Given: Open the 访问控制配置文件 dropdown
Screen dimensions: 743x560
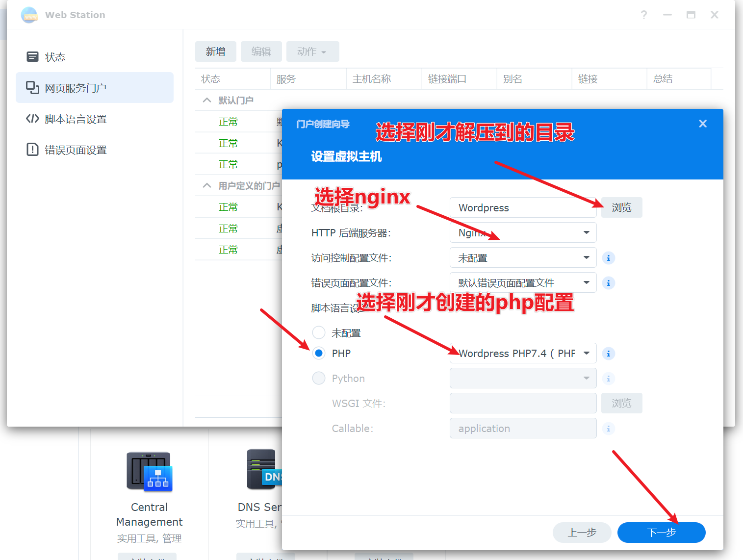Looking at the screenshot, I should point(523,257).
